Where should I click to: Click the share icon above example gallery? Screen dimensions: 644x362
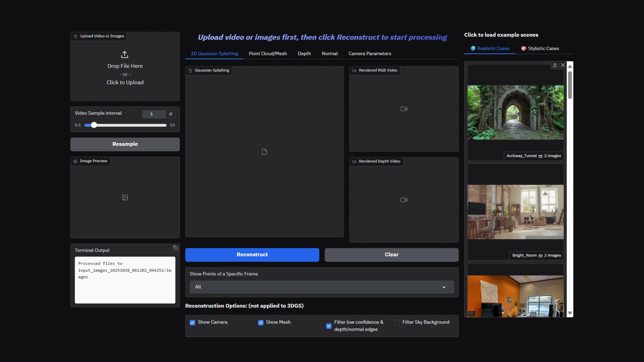pos(555,65)
